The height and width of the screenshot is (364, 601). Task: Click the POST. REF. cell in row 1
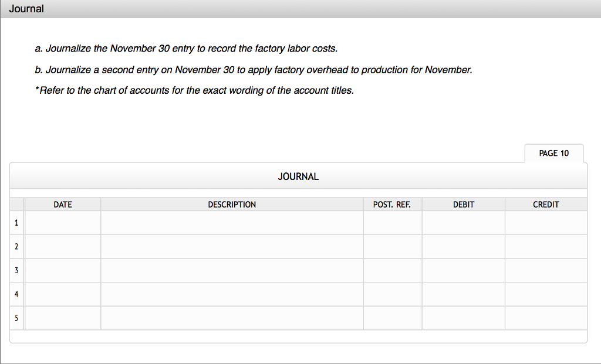click(392, 223)
